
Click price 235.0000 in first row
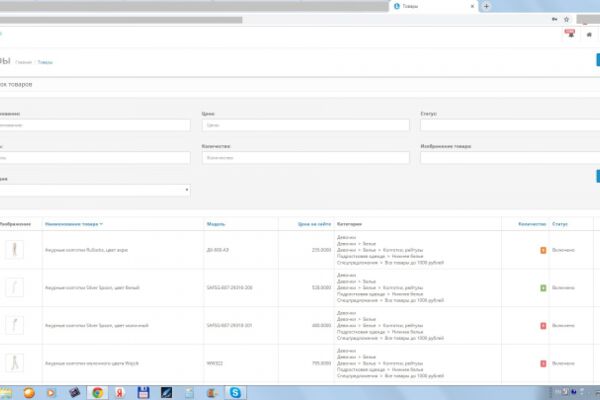pos(321,250)
